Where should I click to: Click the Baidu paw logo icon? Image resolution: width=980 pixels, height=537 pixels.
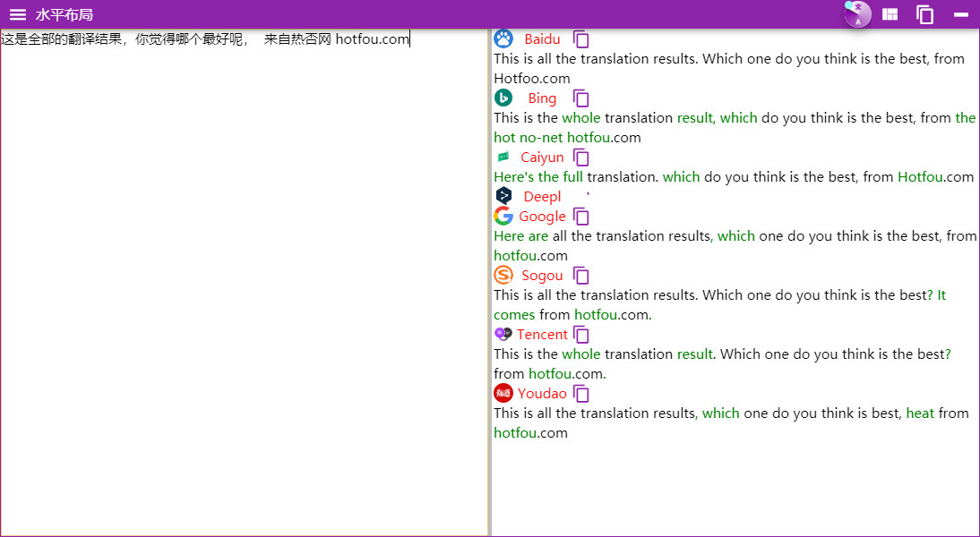(x=503, y=38)
